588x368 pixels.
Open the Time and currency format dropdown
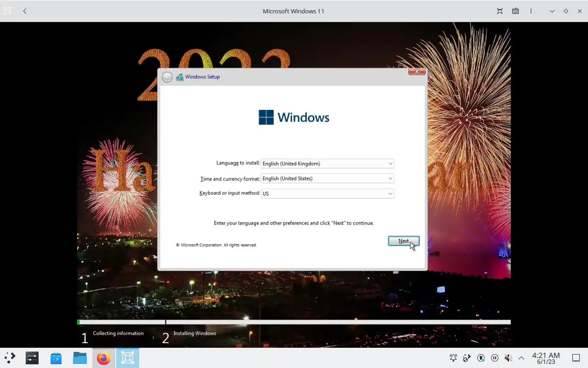coord(328,178)
